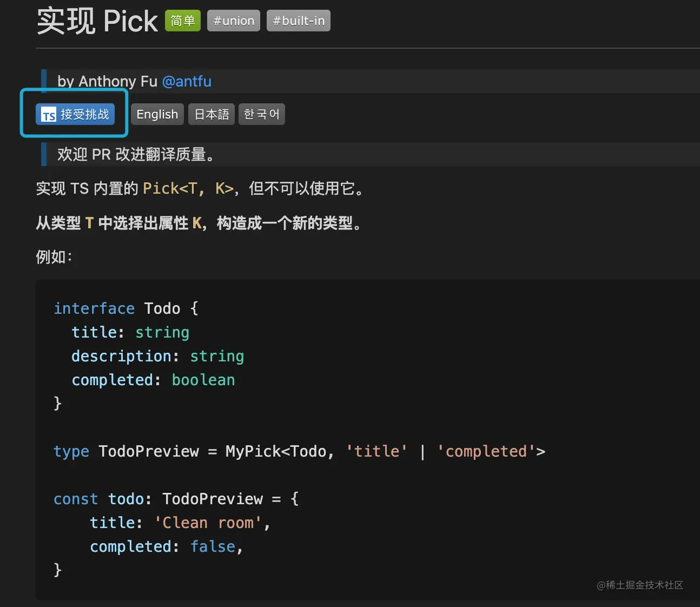The image size is (700, 607).
Task: Click the type TodoPreview = MyPick line
Action: point(299,451)
